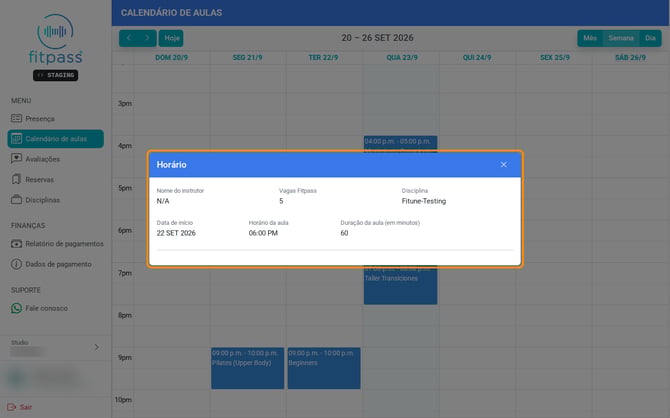The width and height of the screenshot is (670, 418).
Task: Switch to Dia calendar view
Action: 650,38
